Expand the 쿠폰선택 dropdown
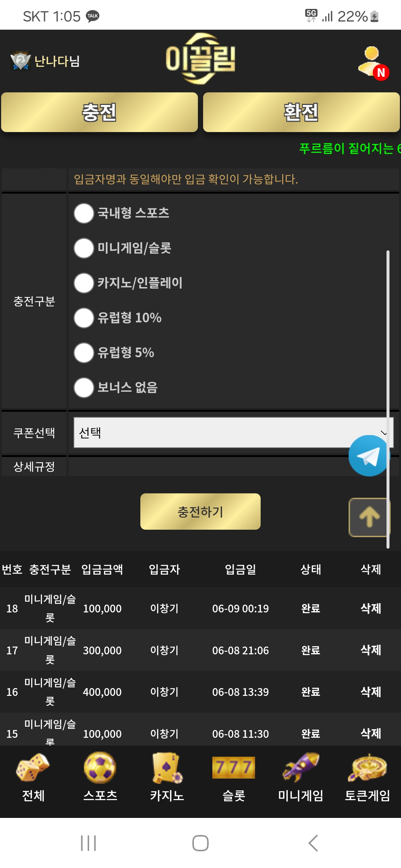Viewport: 401px width, 868px height. tap(234, 433)
